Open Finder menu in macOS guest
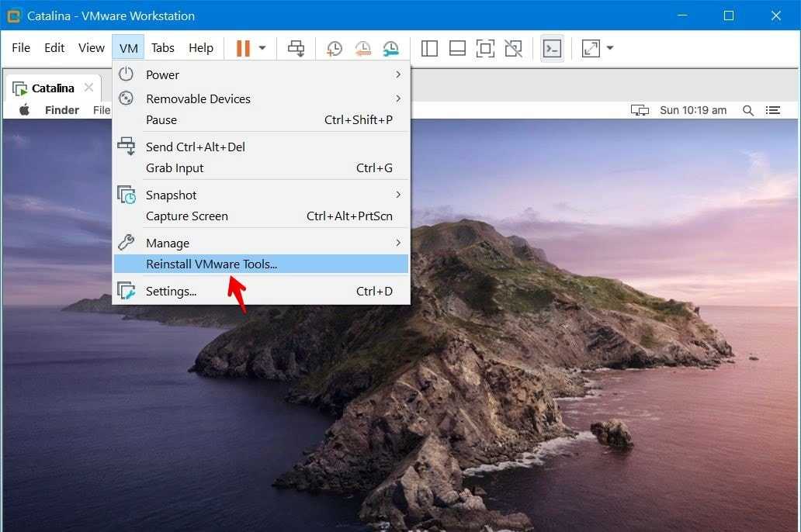 pyautogui.click(x=62, y=110)
